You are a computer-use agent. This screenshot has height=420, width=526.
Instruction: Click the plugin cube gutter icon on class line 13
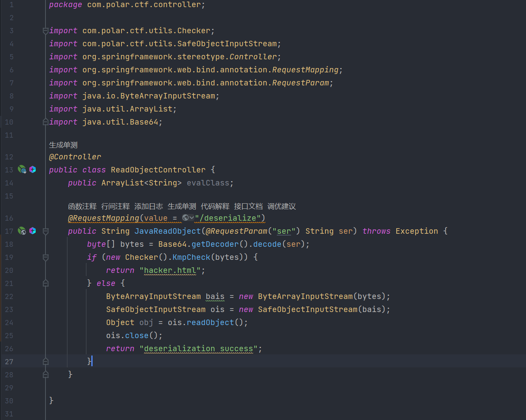click(x=33, y=170)
